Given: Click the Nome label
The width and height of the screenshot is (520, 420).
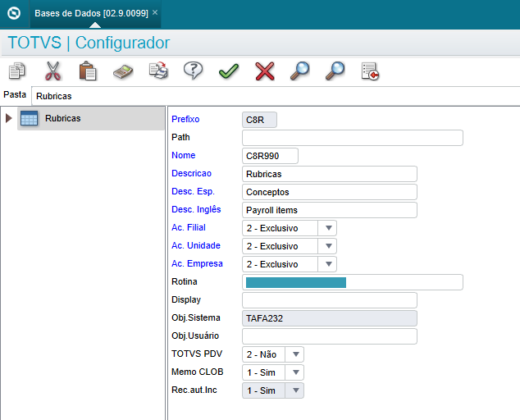Looking at the screenshot, I should 184,155.
